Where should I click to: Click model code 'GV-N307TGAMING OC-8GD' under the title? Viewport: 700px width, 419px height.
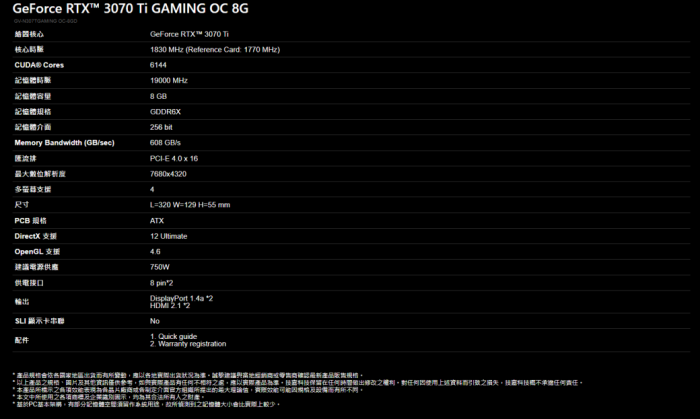coord(45,21)
